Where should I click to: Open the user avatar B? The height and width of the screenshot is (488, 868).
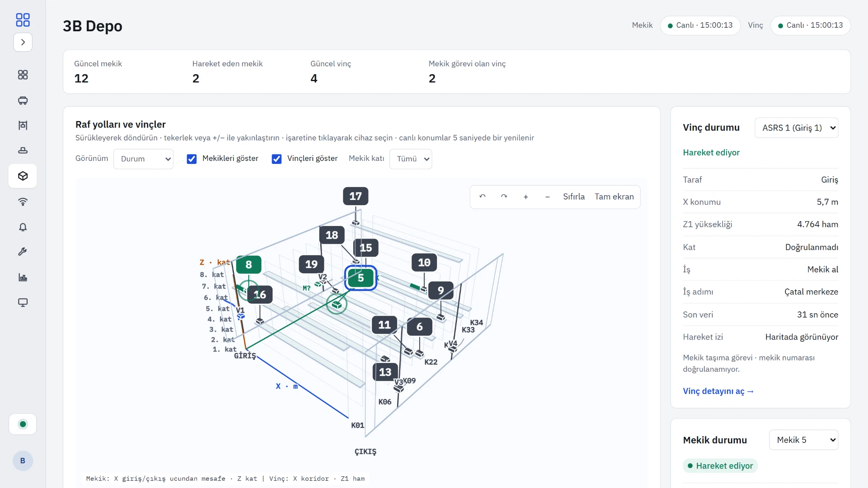click(x=23, y=461)
